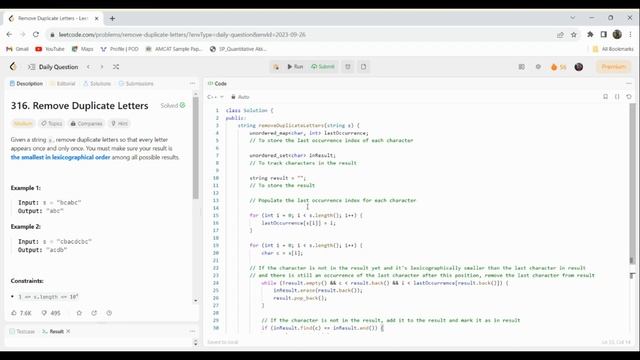Reload the page in the browser
640x360 pixels.
(x=36, y=35)
